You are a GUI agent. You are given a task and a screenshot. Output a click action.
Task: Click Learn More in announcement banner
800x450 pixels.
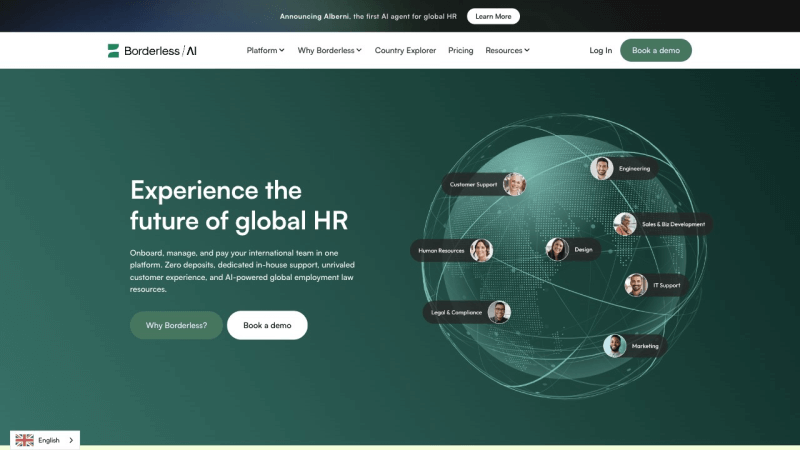click(493, 16)
